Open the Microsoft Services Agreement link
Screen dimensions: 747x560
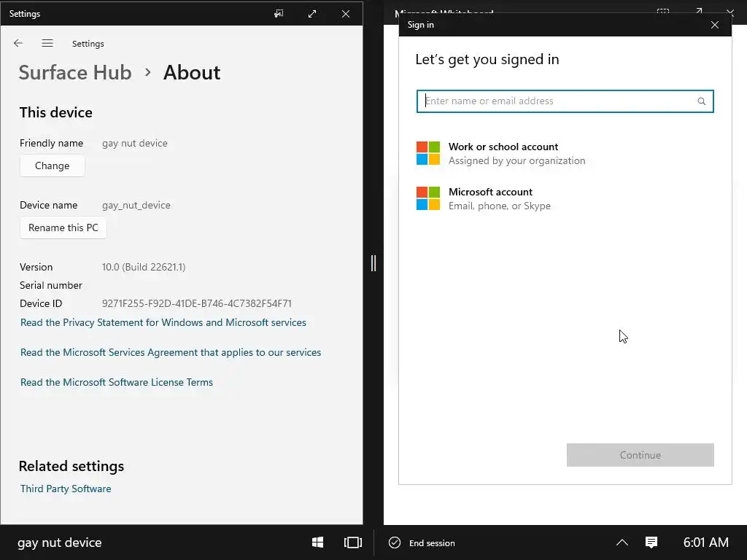click(x=171, y=352)
